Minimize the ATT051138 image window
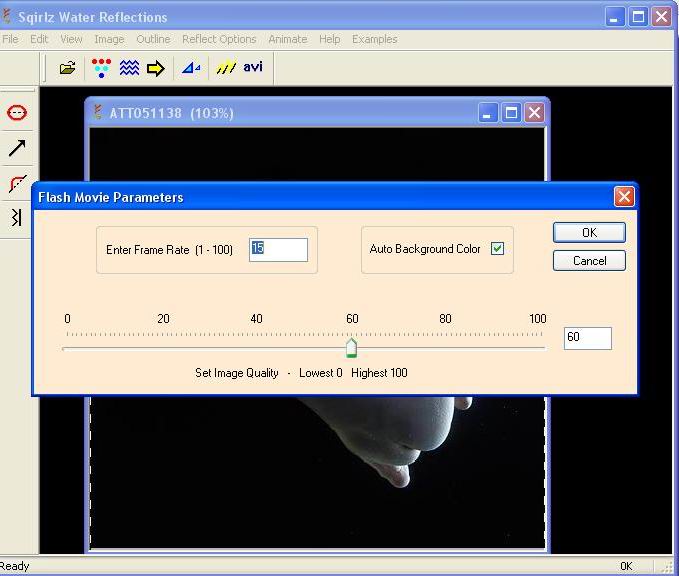The height and width of the screenshot is (576, 679). pos(488,113)
